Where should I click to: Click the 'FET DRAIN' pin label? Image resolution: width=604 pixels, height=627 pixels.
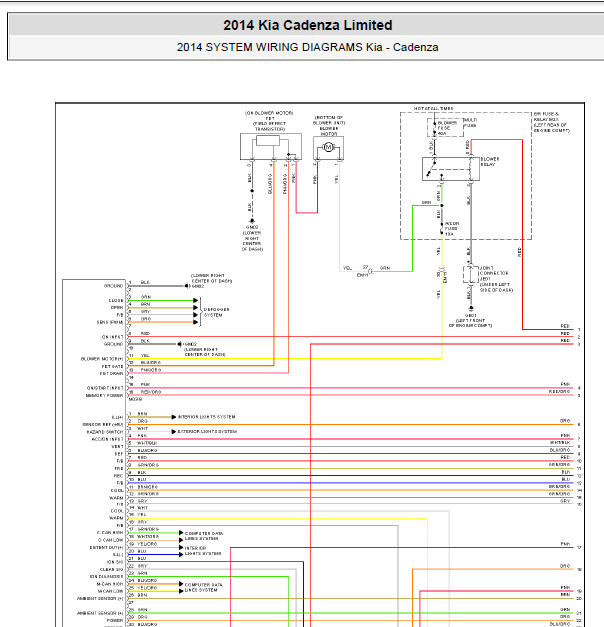111,373
